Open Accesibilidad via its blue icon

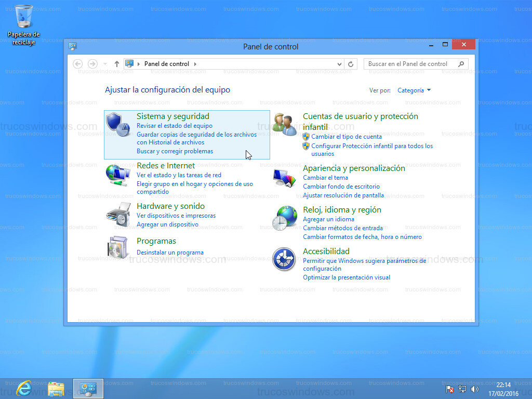point(284,260)
